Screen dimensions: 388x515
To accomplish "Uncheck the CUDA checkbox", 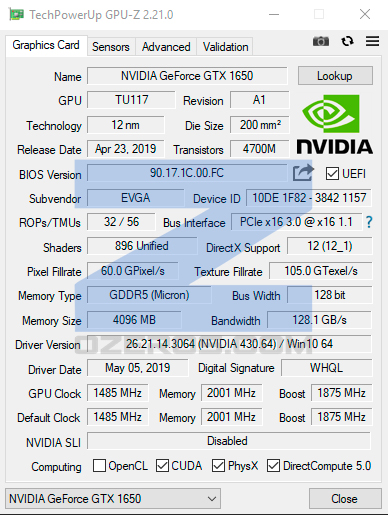I will point(162,466).
